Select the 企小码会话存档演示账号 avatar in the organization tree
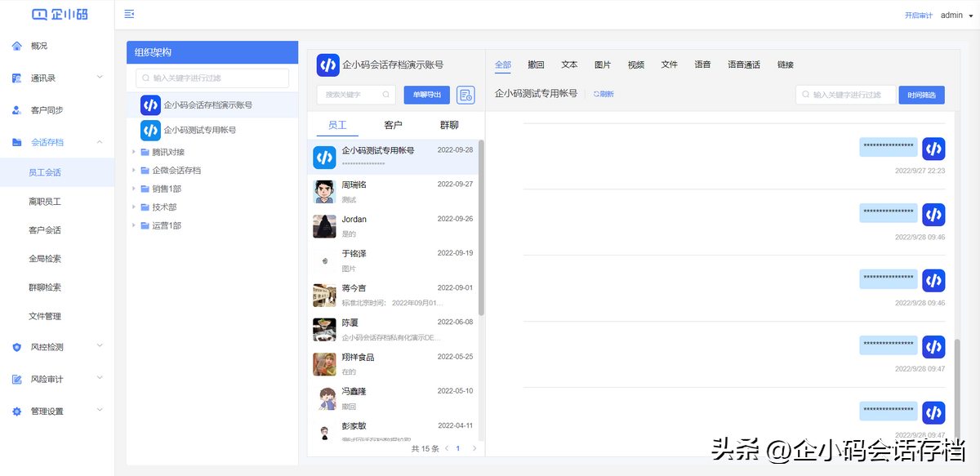Screen dimensions: 980x476 click(x=150, y=105)
